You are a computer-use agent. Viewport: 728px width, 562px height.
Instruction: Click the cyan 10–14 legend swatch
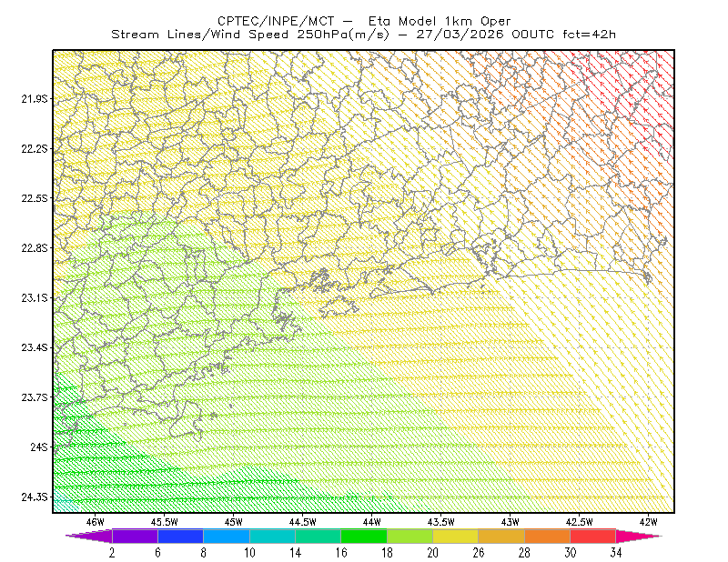coord(272,536)
